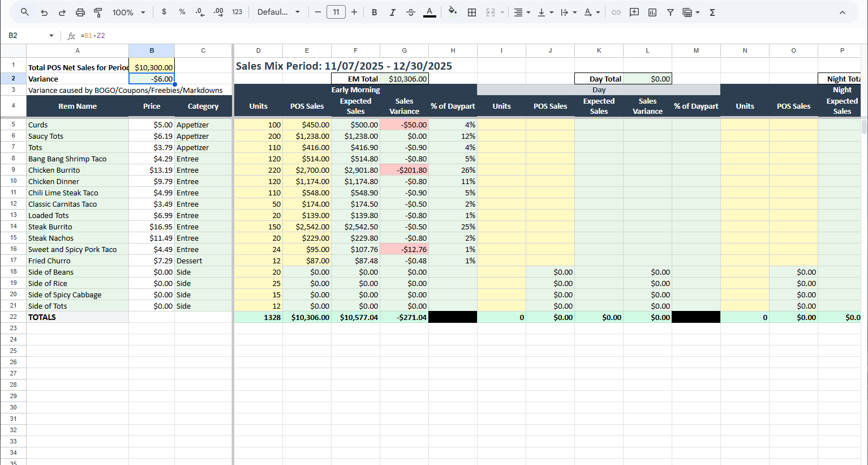This screenshot has height=465, width=868.
Task: Open the text color picker
Action: coord(429,12)
